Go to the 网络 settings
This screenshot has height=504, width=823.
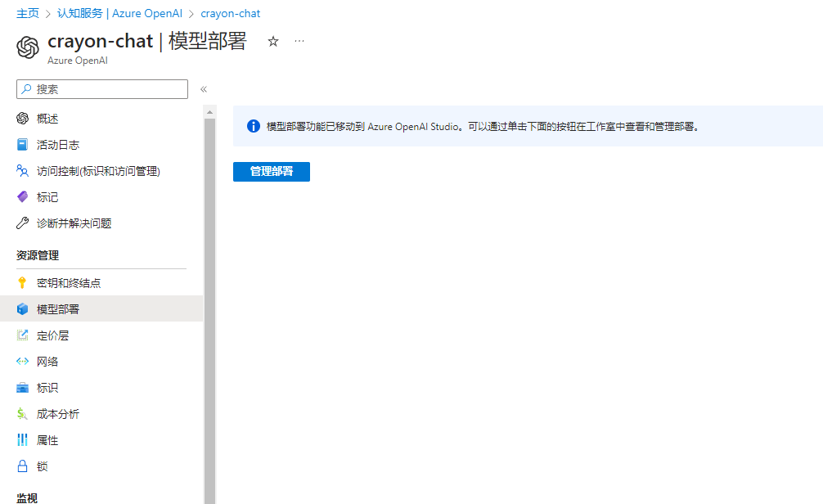(x=101, y=362)
